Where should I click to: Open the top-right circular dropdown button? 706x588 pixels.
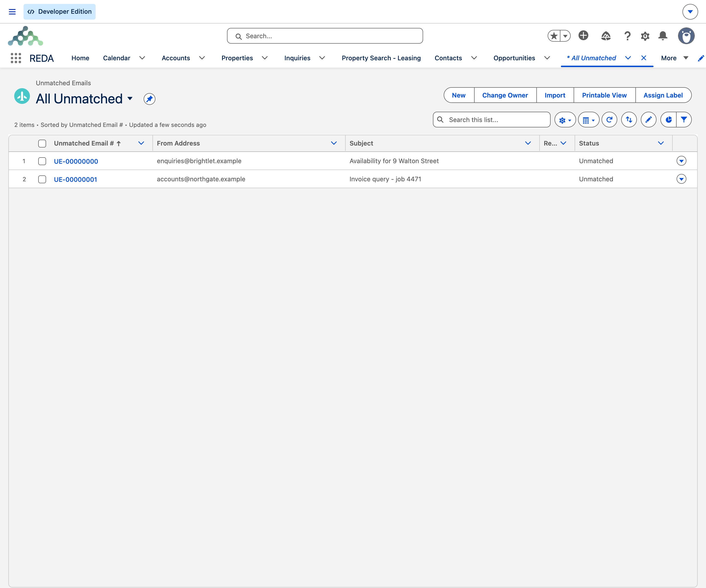[690, 12]
